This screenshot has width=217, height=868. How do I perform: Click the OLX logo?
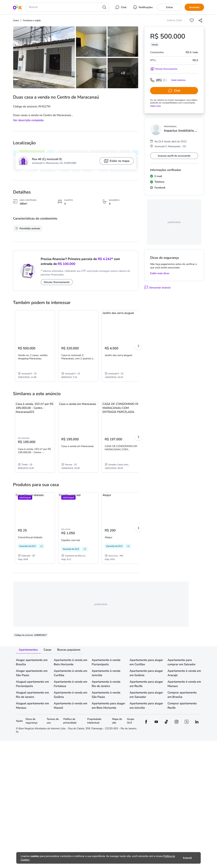(x=17, y=7)
